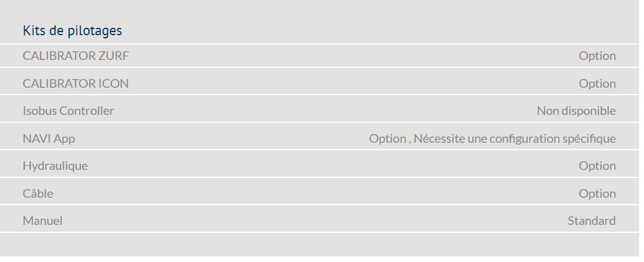Click the Option value for Câble
This screenshot has width=644, height=262.
click(x=597, y=193)
